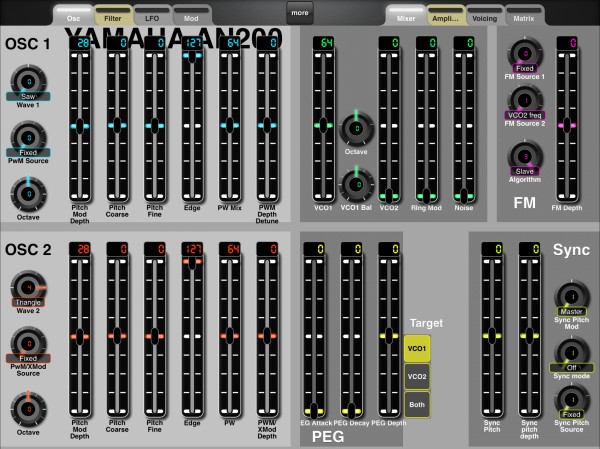This screenshot has height=449, width=600.
Task: Click the OSC 1 Pitch Mod Depth value 28
Action: click(80, 43)
